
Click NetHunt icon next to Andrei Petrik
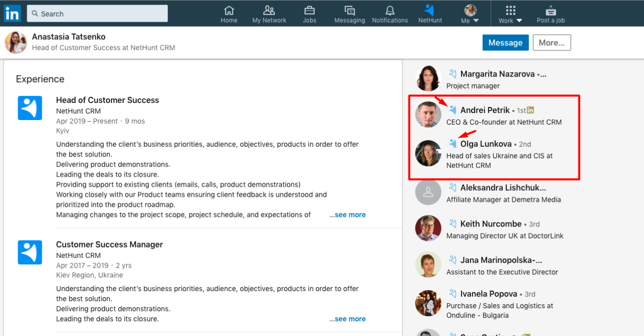point(452,110)
